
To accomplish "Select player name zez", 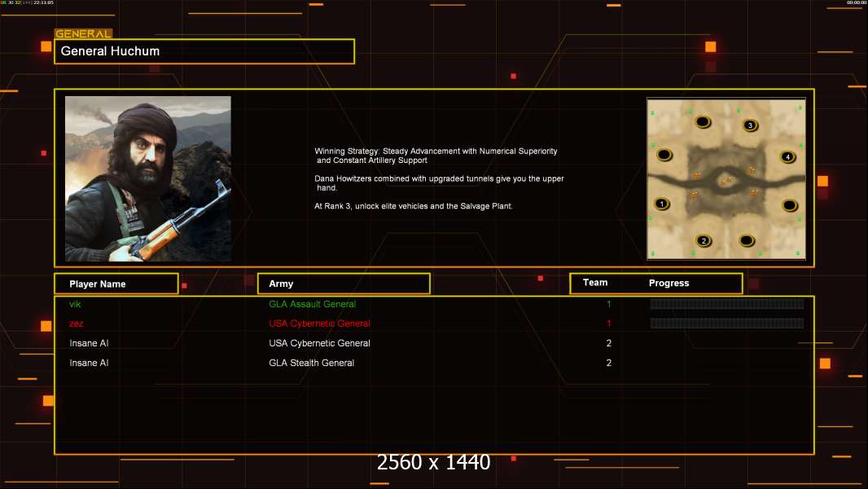I will pyautogui.click(x=77, y=324).
